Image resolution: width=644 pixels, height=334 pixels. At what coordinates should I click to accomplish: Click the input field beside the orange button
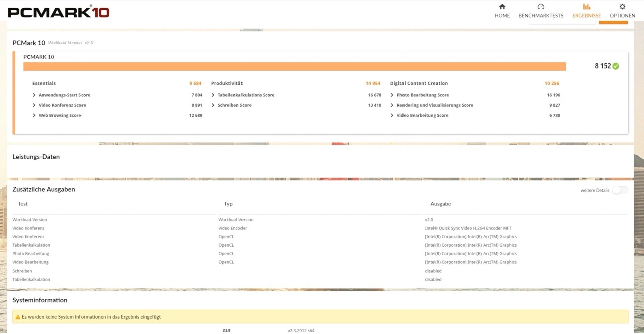[x=562, y=21]
